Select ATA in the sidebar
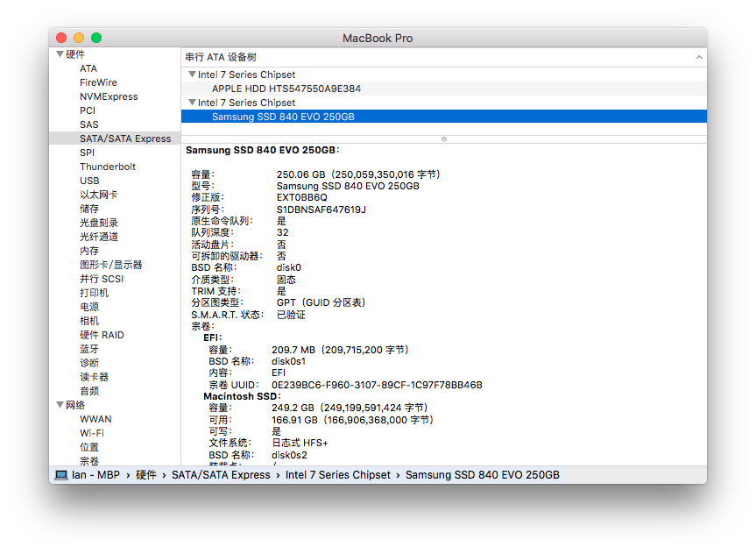The height and width of the screenshot is (554, 756). (x=88, y=68)
